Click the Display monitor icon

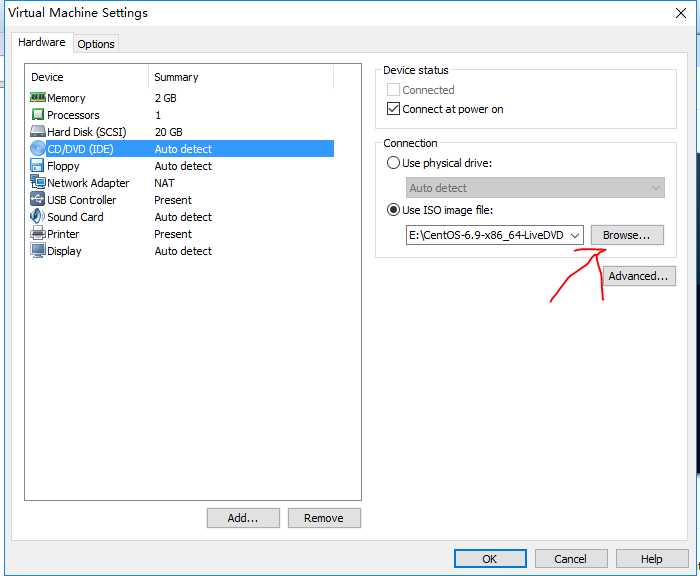click(x=38, y=250)
